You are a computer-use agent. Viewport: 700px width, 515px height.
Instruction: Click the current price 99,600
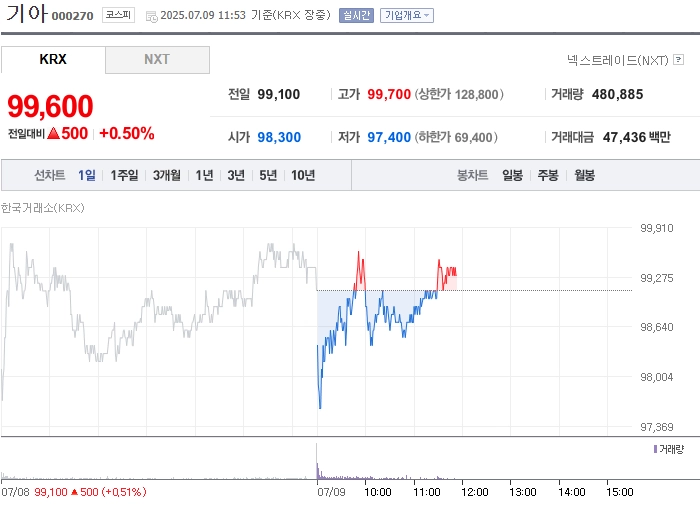tap(50, 106)
